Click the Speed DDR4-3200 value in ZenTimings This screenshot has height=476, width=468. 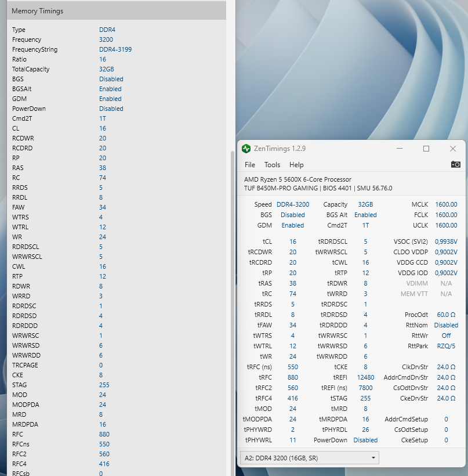293,204
